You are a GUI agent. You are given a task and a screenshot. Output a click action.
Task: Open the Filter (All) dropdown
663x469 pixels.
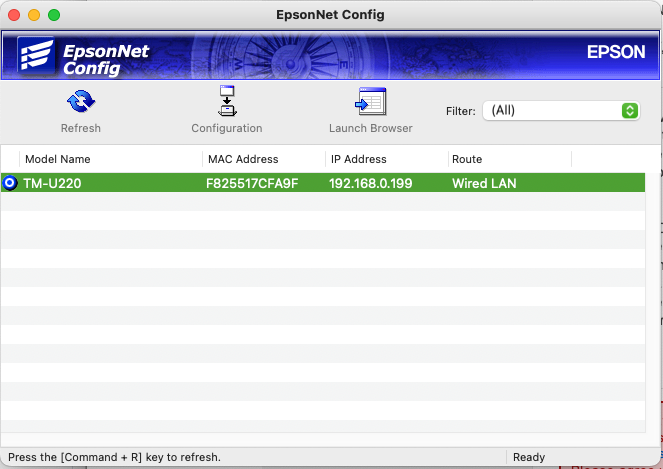coord(561,111)
